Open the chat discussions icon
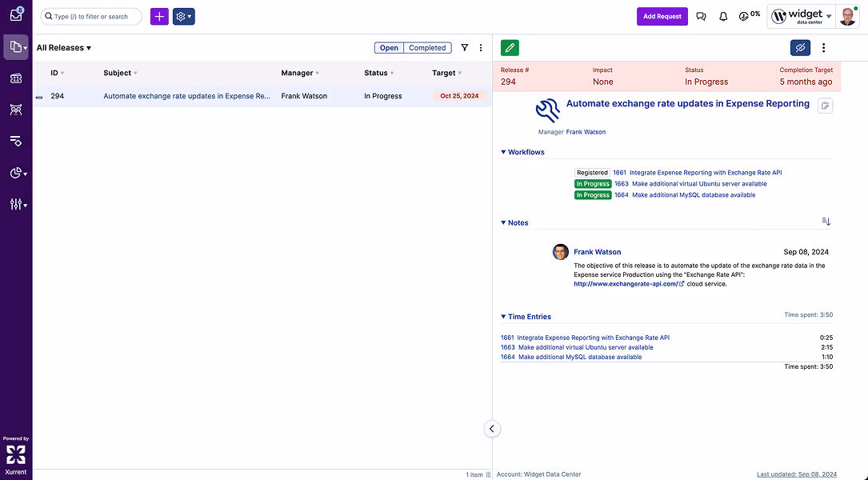Viewport: 868px width, 480px height. tap(701, 16)
